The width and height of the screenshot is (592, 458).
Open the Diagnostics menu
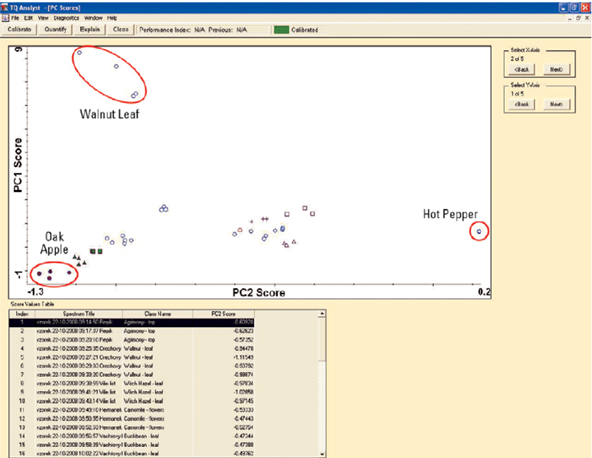[66, 18]
